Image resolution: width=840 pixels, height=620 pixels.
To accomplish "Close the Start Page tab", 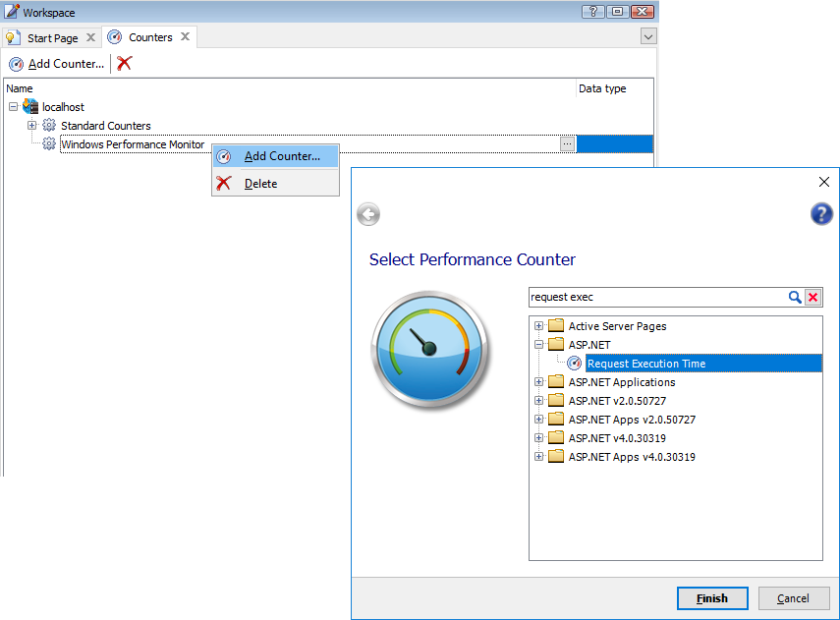I will coord(91,37).
